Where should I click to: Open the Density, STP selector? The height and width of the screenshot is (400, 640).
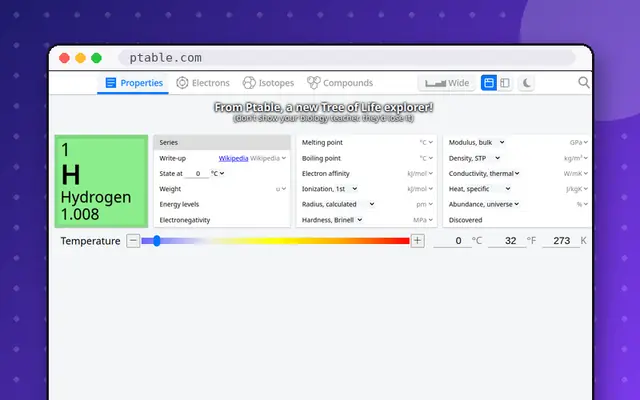(x=474, y=158)
